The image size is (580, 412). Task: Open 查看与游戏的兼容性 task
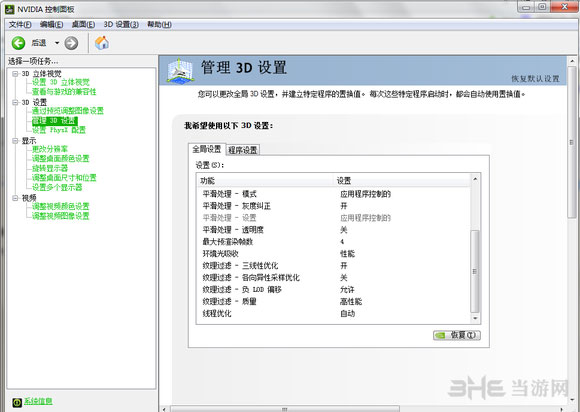[x=64, y=92]
